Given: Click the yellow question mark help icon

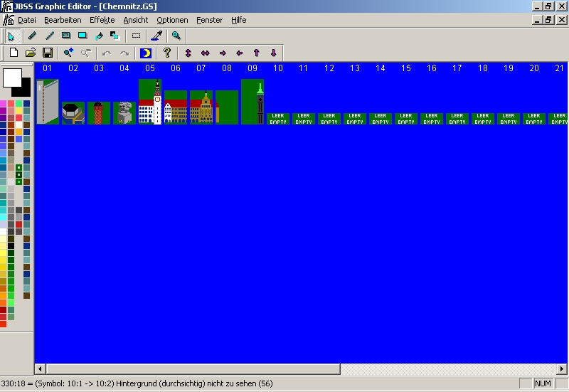Looking at the screenshot, I should pyautogui.click(x=167, y=53).
